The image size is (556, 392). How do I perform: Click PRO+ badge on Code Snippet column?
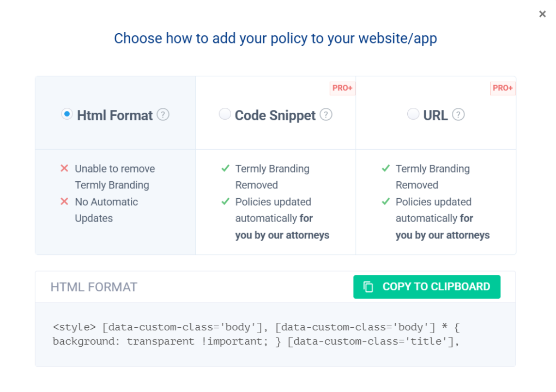pyautogui.click(x=342, y=88)
